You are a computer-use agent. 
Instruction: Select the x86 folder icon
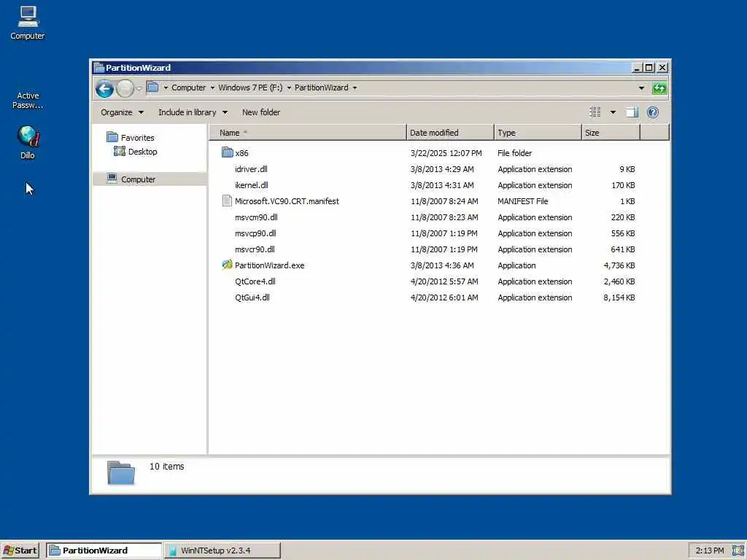(228, 152)
